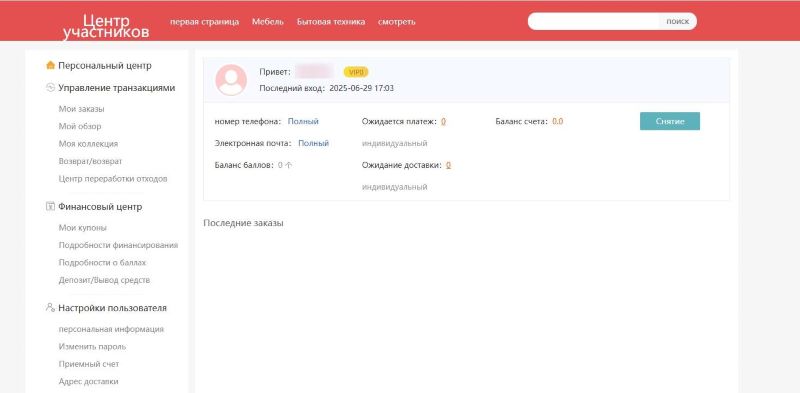
Task: Click the yellow VIP0 badge
Action: click(x=356, y=72)
